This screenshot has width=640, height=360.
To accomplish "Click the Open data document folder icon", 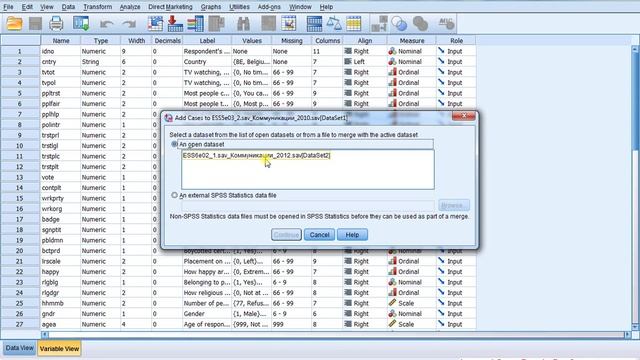I will coord(14,24).
